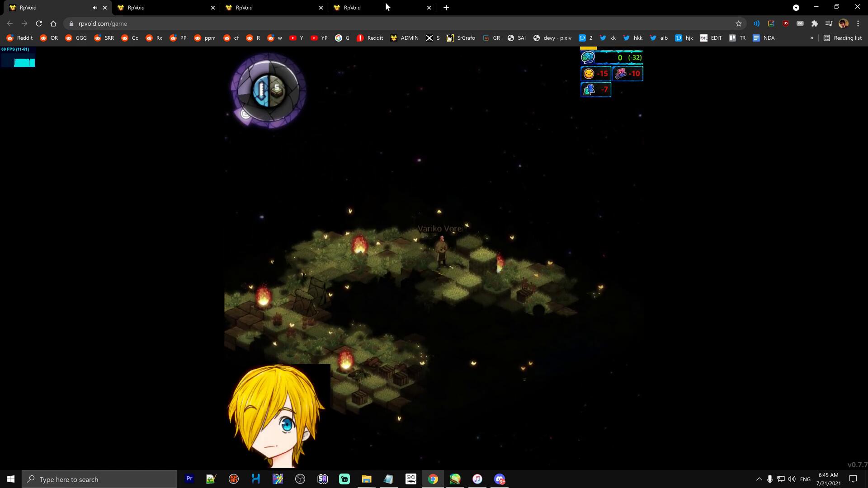Open media control playlist icon
The image size is (868, 488).
tap(829, 23)
